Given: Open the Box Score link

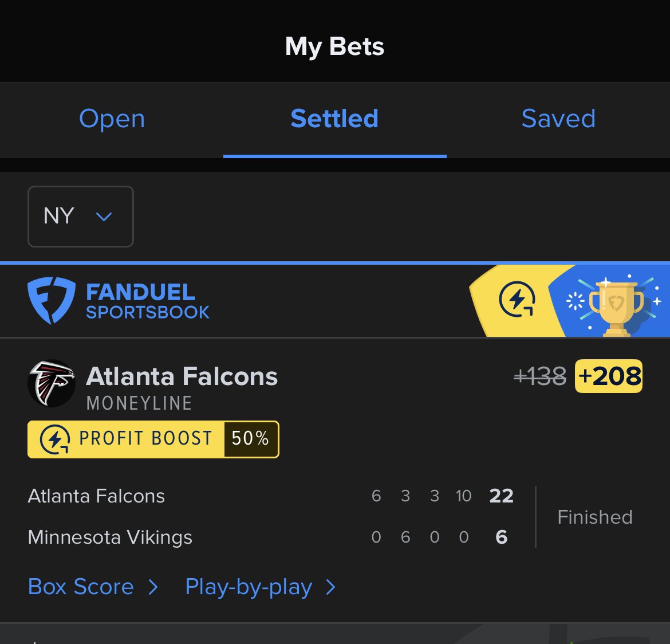Looking at the screenshot, I should [x=81, y=587].
